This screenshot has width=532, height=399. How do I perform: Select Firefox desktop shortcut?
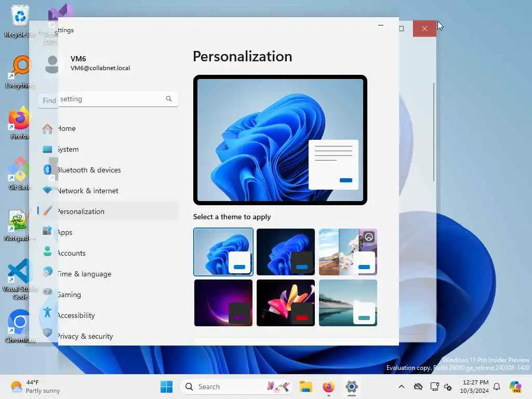pos(20,123)
